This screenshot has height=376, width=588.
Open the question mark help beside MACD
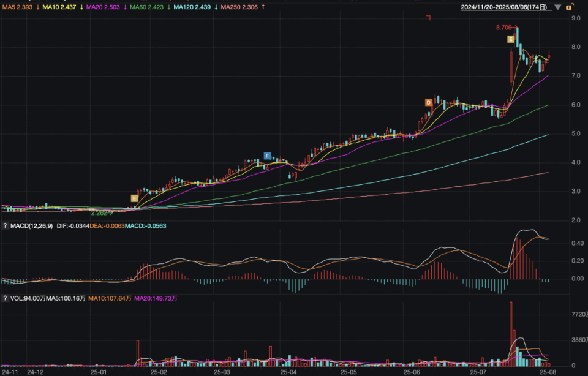5,226
